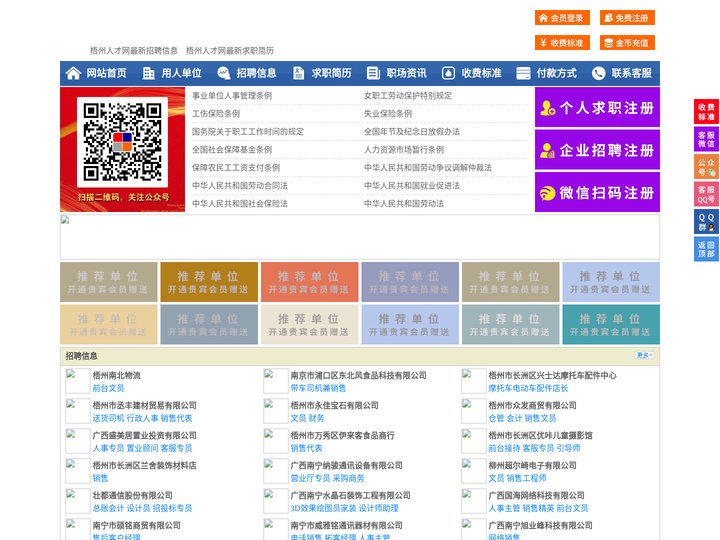Open 柳州超尔崎电子有限公司 company link
720x540 pixels.
[533, 465]
